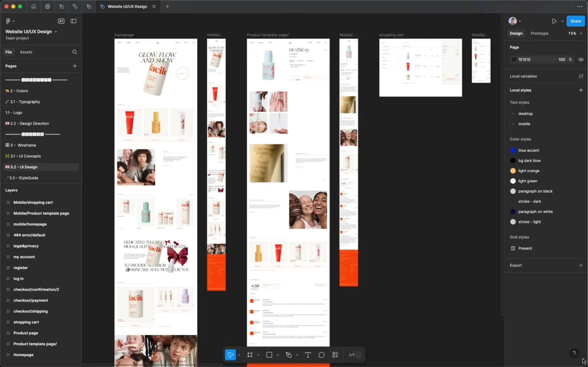Open shape tools dropdown arrow
588x367 pixels.
pyautogui.click(x=277, y=355)
